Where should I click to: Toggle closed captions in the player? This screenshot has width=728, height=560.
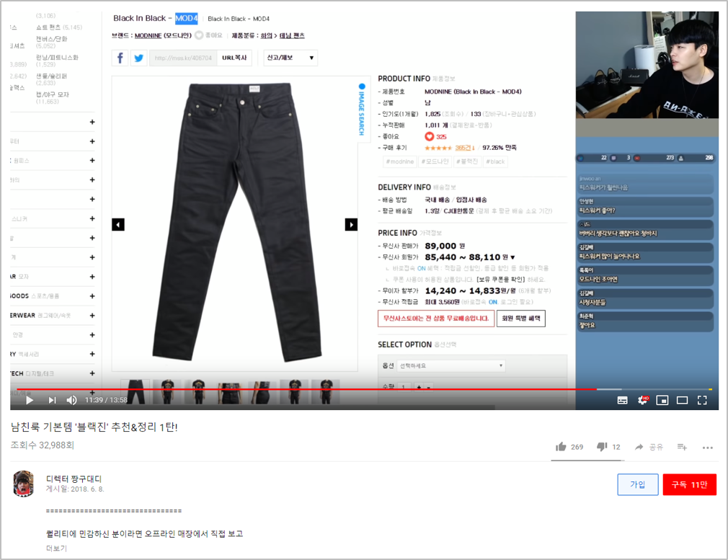[622, 400]
